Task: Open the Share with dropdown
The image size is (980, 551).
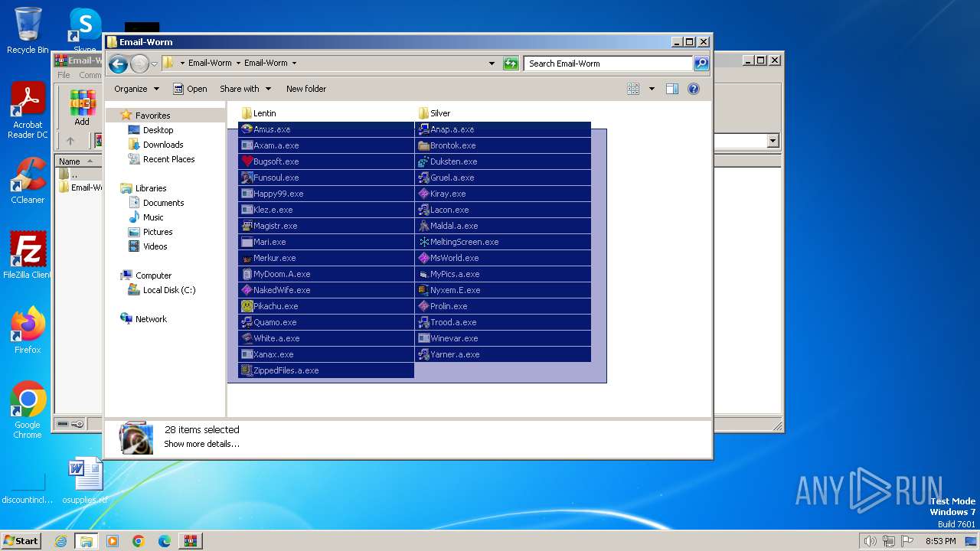Action: click(245, 89)
